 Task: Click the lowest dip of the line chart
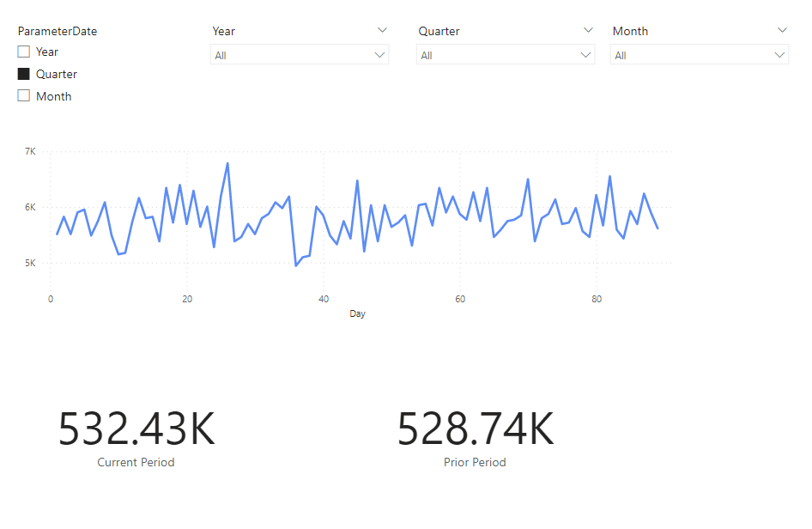click(295, 266)
